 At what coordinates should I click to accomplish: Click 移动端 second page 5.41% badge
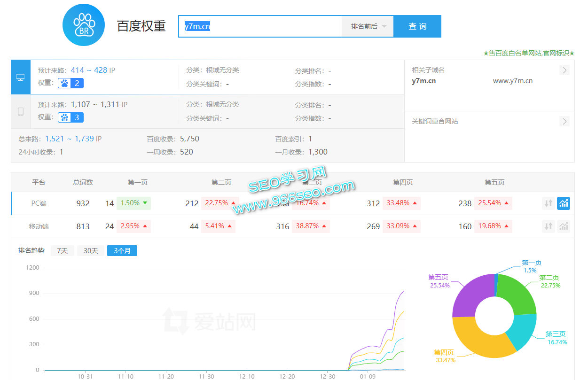tap(218, 226)
